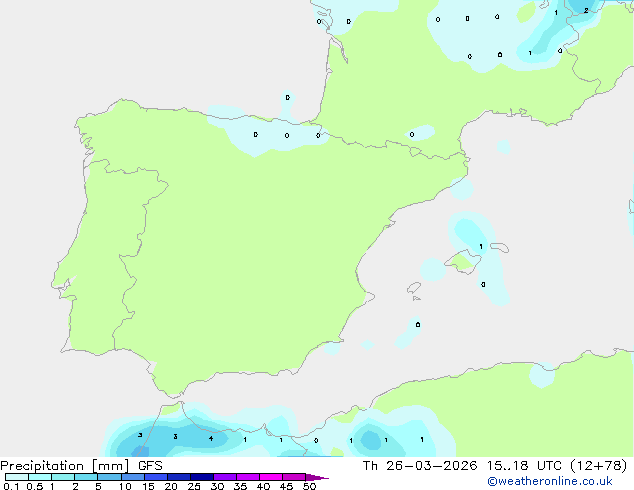The height and width of the screenshot is (490, 634).
Task: Select the dark navy swatch between 25 and 30
Action: click(202, 477)
